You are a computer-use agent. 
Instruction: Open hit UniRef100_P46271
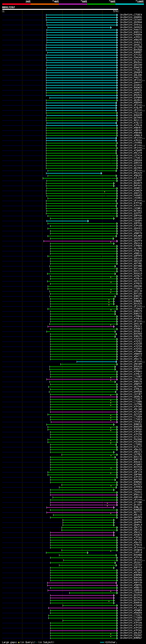pos(131,77)
